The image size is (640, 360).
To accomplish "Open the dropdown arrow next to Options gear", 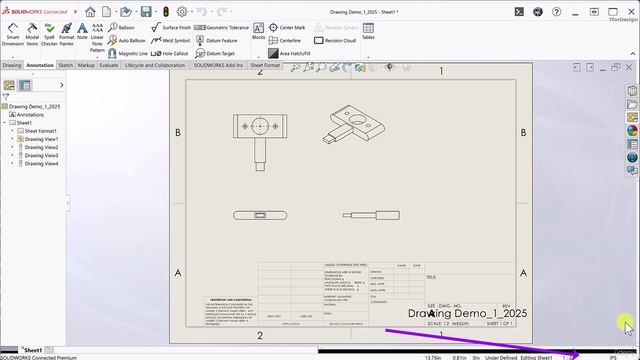I will (x=191, y=12).
